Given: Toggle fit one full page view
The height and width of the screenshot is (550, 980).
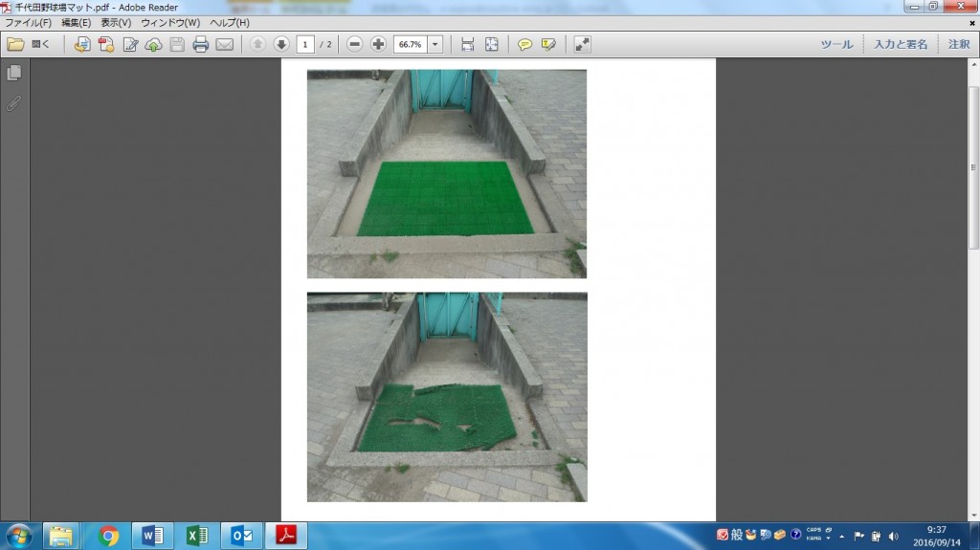Looking at the screenshot, I should (x=492, y=44).
